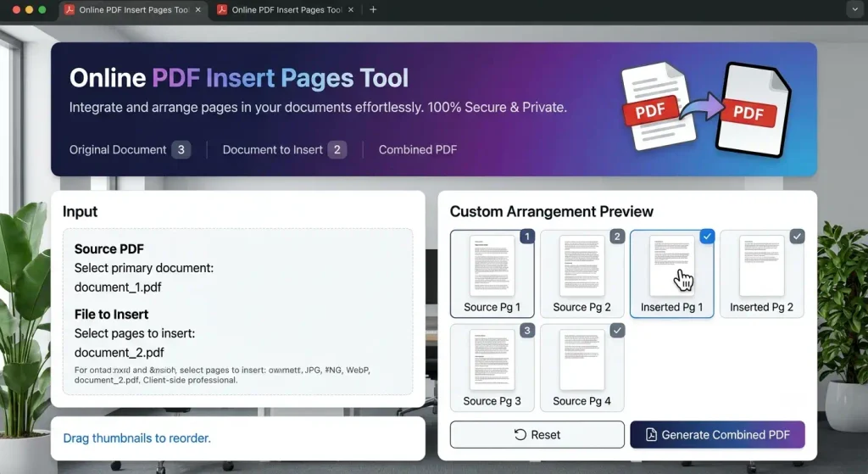Select the Source Pg 1 thumbnail

click(492, 274)
